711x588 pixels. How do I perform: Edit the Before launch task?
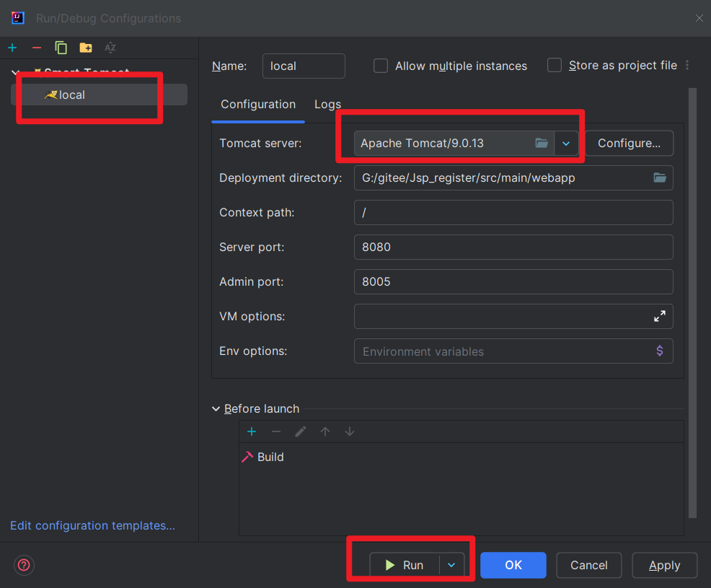point(301,431)
